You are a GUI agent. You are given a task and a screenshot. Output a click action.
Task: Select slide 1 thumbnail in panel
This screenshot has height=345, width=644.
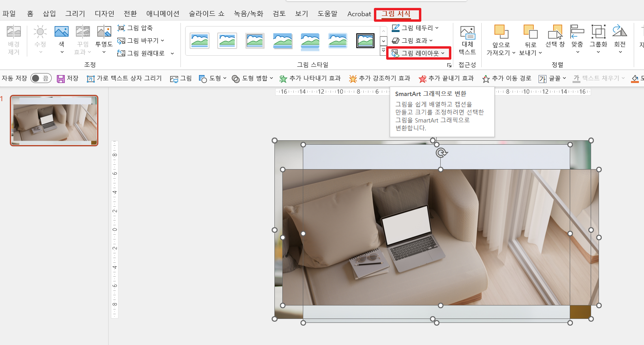pos(54,121)
